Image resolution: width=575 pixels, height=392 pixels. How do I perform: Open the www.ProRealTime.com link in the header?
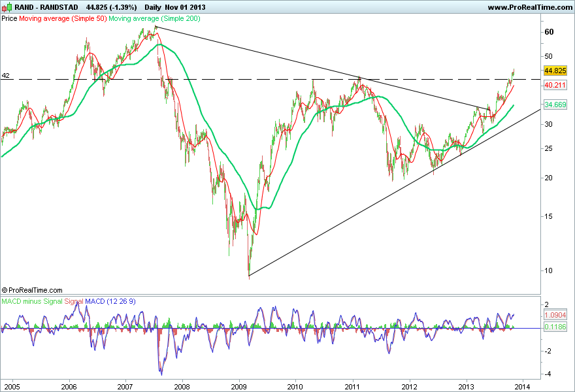pos(530,7)
